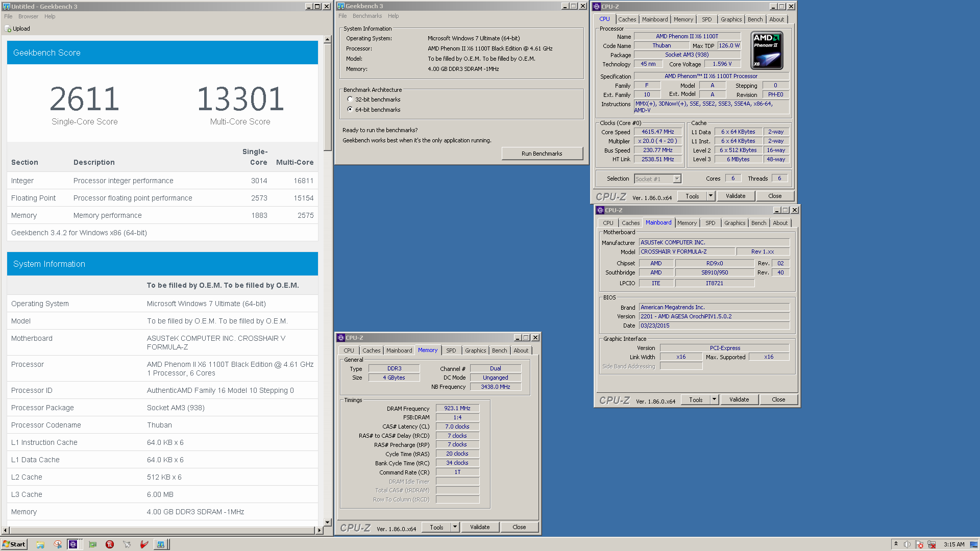
Task: Click the results scroll down arrow
Action: (x=328, y=522)
